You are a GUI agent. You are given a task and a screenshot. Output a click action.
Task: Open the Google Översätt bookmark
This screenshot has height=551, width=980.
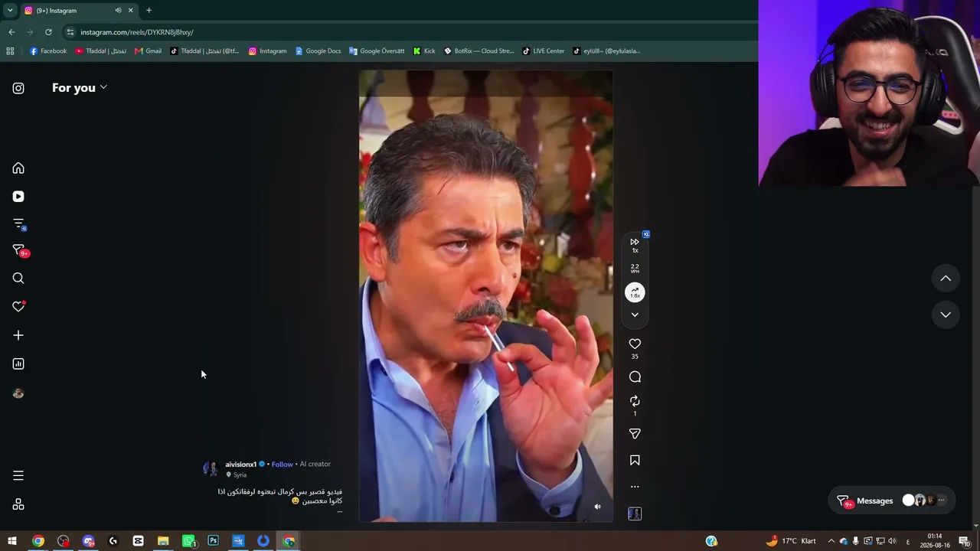pos(377,51)
